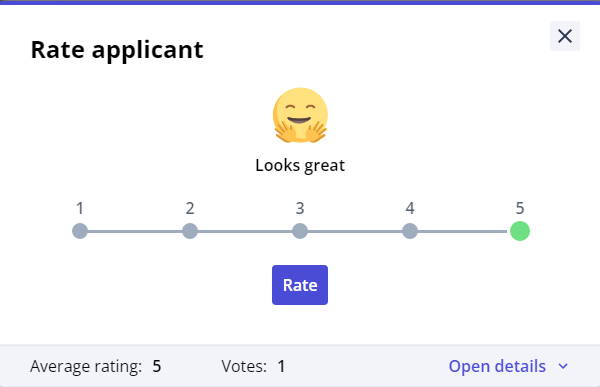Click the Average rating value
600x387 pixels.
tap(157, 366)
